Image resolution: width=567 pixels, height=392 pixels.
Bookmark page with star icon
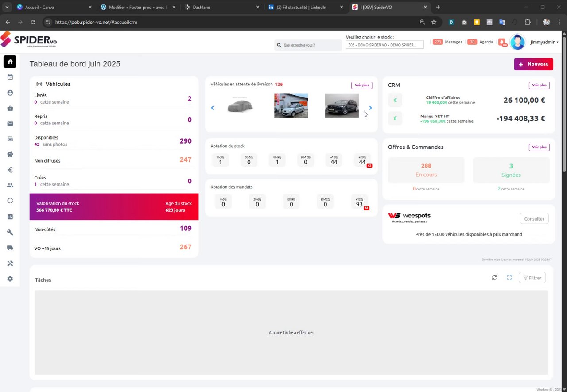434,22
